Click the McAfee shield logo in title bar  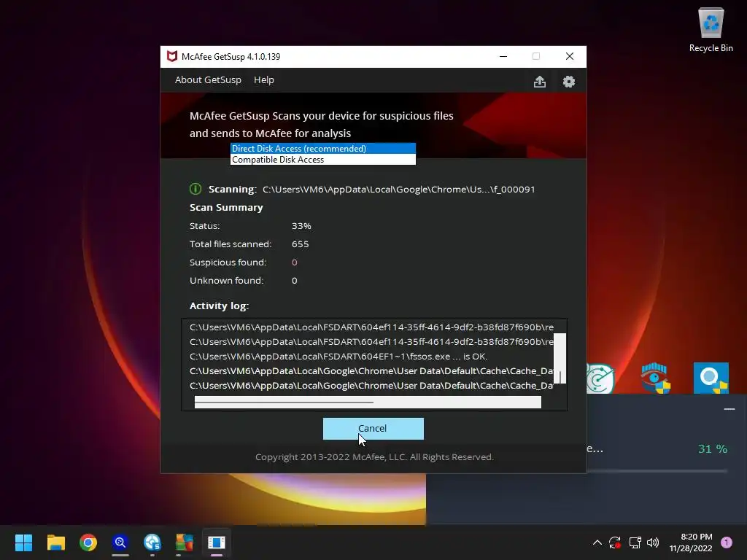pyautogui.click(x=172, y=56)
